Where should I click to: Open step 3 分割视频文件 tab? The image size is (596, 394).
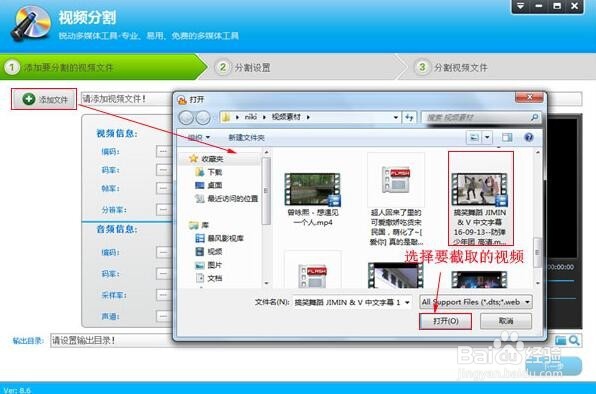click(x=452, y=68)
